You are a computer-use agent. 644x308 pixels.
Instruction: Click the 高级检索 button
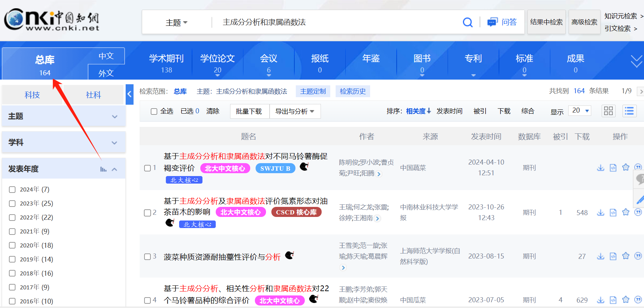[584, 22]
